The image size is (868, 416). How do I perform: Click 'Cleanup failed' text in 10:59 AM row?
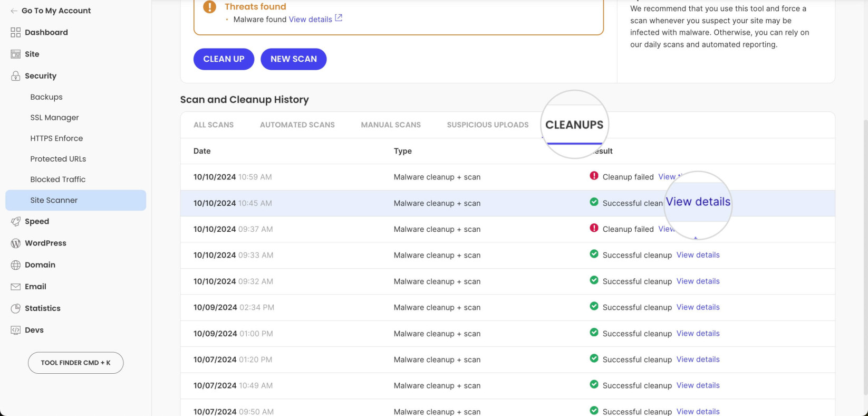coord(628,177)
